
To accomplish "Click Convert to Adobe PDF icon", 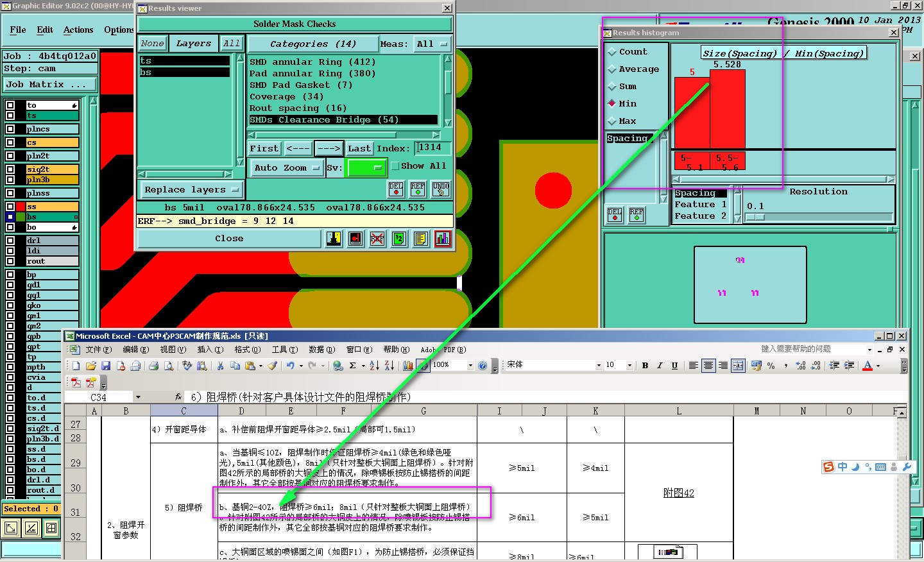I will click(x=76, y=383).
